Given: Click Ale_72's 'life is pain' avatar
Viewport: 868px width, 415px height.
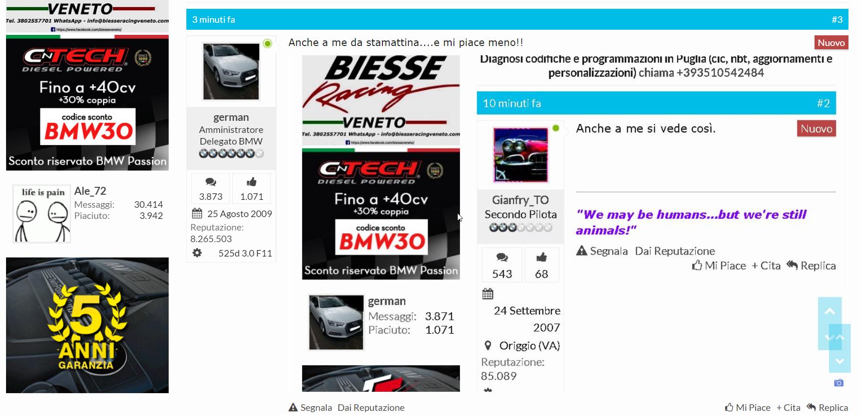Looking at the screenshot, I should pos(41,214).
